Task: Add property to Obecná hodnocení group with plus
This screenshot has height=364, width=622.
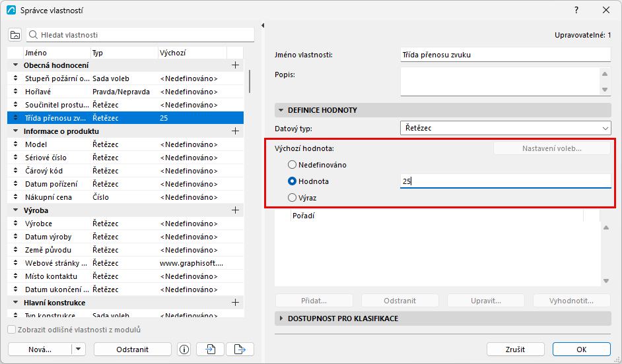Action: click(x=235, y=65)
